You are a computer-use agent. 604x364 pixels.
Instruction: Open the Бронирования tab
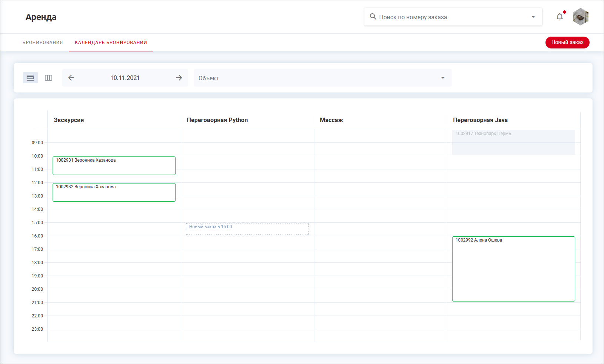click(x=43, y=43)
